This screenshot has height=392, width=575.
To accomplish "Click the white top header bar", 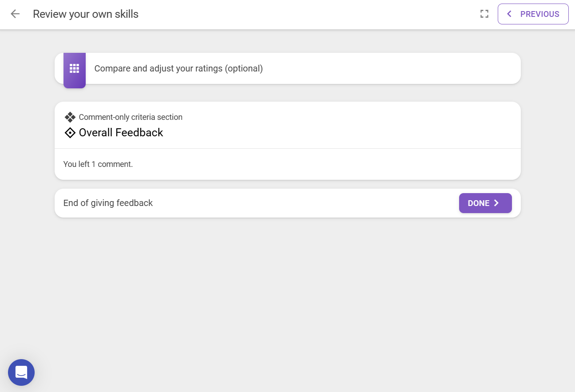I will [x=288, y=15].
